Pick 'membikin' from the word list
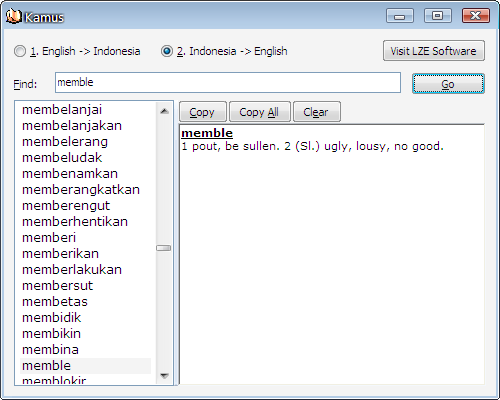The height and width of the screenshot is (400, 500). pos(51,334)
